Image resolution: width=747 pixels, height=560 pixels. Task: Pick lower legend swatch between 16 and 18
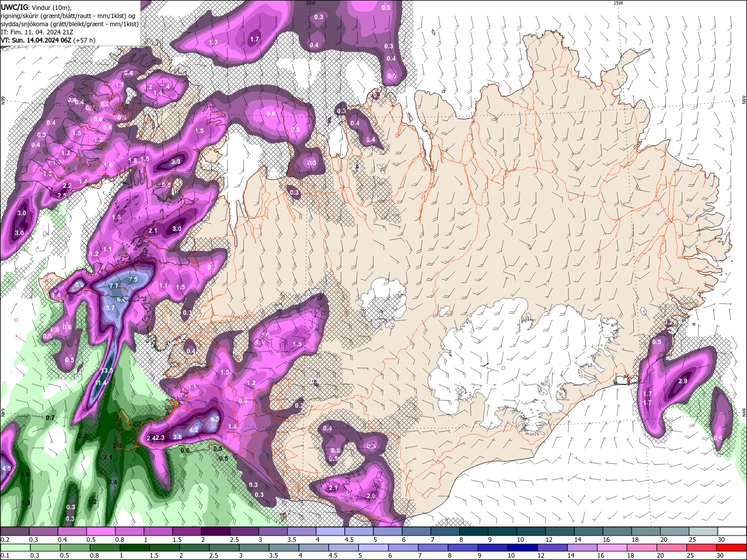(x=612, y=548)
